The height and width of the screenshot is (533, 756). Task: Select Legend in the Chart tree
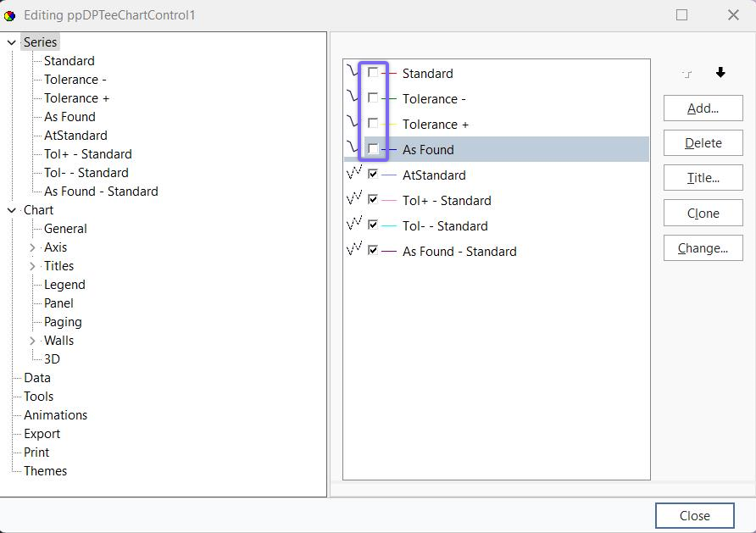pyautogui.click(x=64, y=285)
